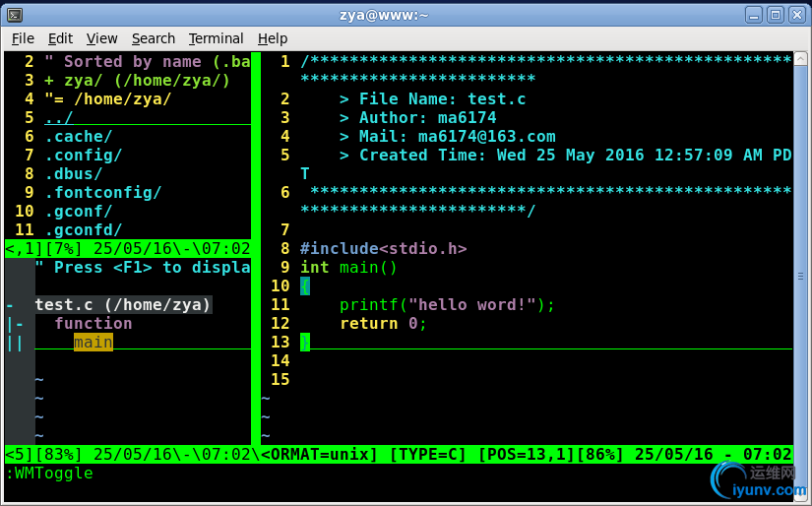Click the #include<stdio.h> line
This screenshot has width=812, height=506.
coord(383,249)
